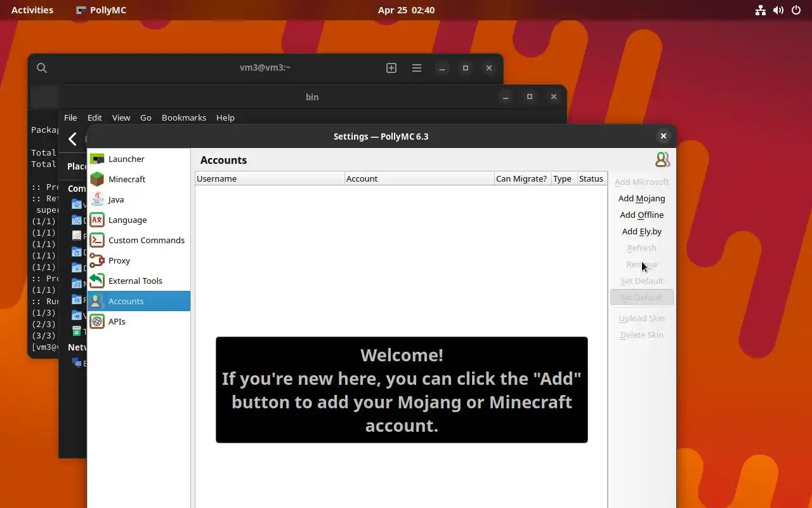The width and height of the screenshot is (812, 508).
Task: Click Add Offline button
Action: (642, 215)
